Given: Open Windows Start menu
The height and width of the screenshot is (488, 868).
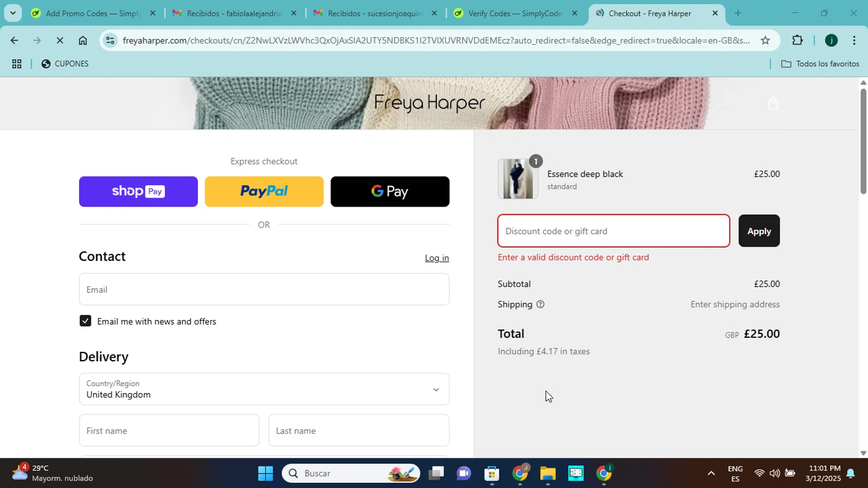Looking at the screenshot, I should point(266,474).
